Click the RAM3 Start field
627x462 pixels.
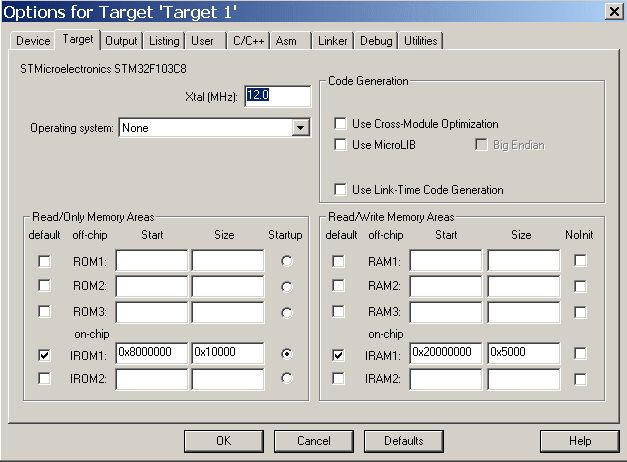tap(446, 312)
